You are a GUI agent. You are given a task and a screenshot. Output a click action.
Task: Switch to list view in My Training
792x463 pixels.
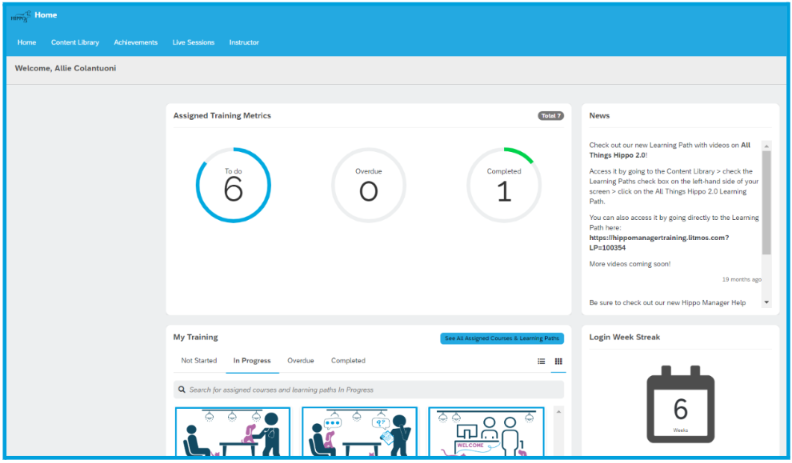[x=541, y=361]
